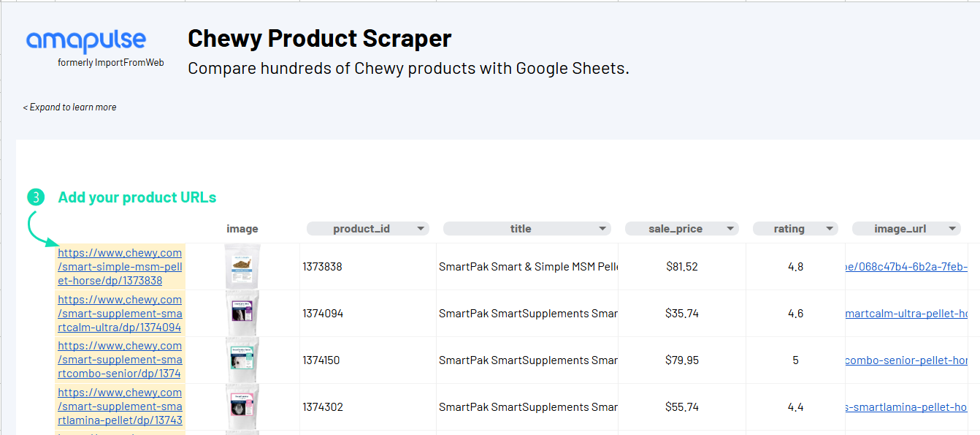Open the rating column filter dropdown

coord(830,229)
